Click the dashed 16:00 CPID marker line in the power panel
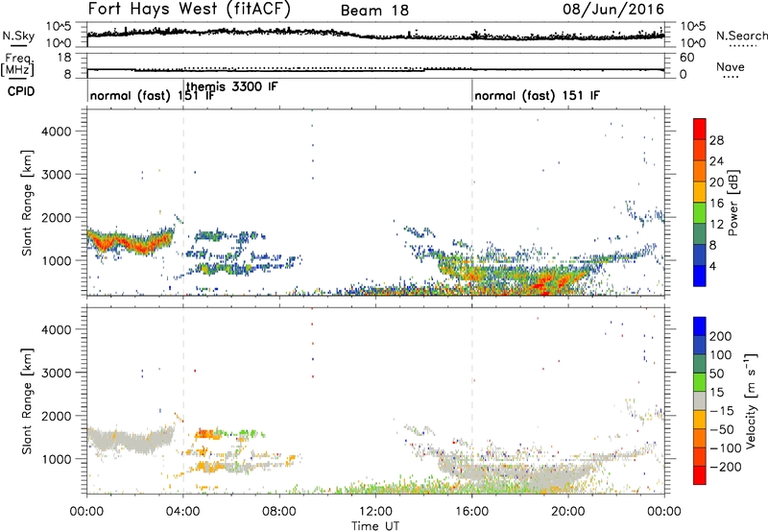This screenshot has height=532, width=768. point(472,202)
